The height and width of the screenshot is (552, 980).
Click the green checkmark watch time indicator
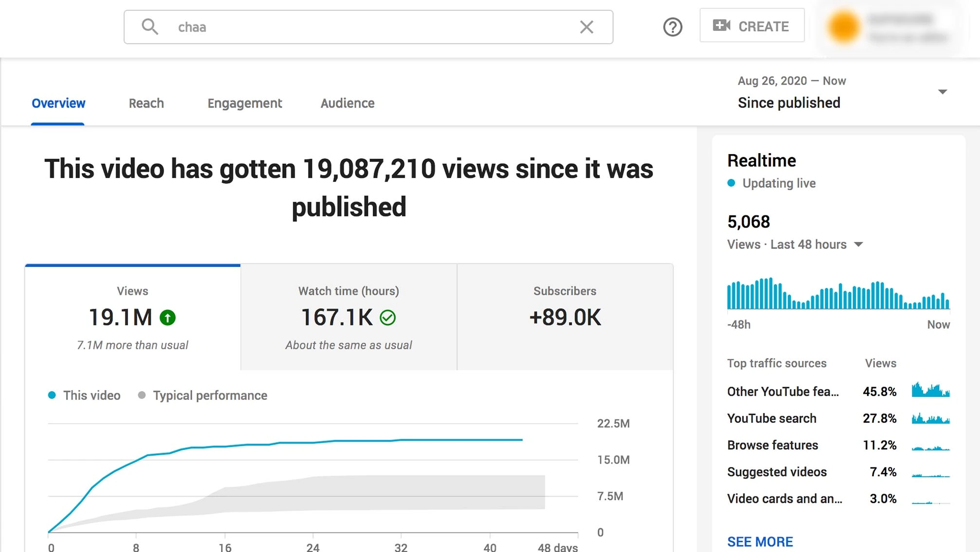point(388,318)
